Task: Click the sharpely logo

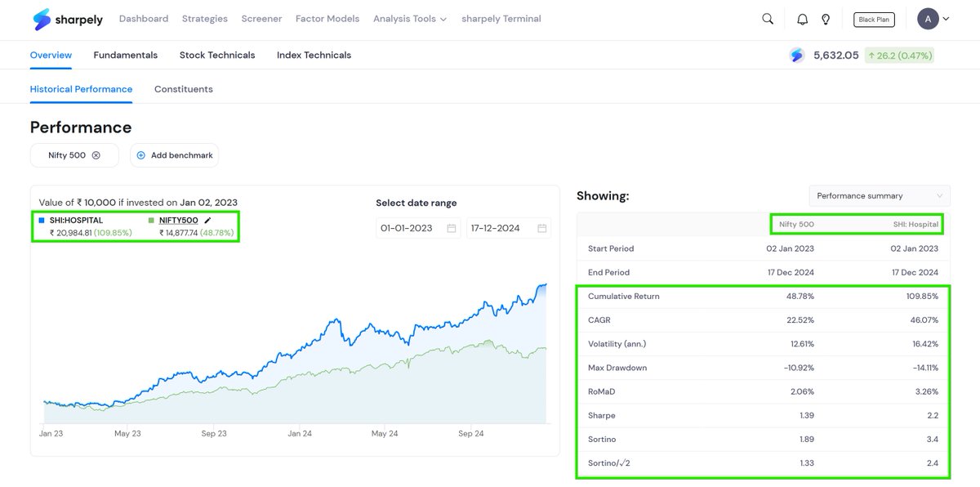Action: tap(69, 19)
